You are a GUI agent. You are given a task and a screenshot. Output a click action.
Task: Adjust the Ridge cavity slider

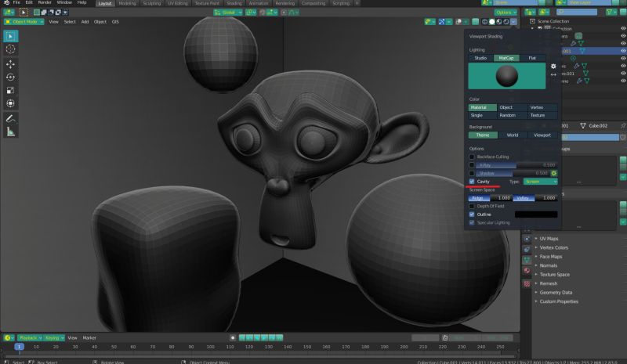(490, 198)
